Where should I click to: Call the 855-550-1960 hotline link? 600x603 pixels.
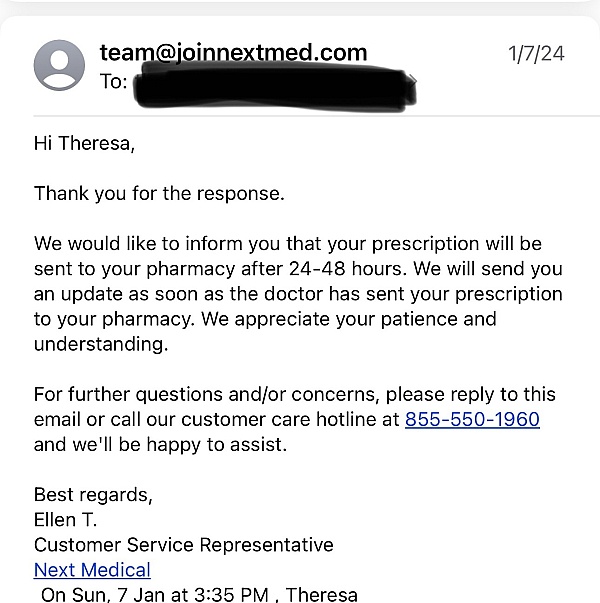click(x=472, y=420)
